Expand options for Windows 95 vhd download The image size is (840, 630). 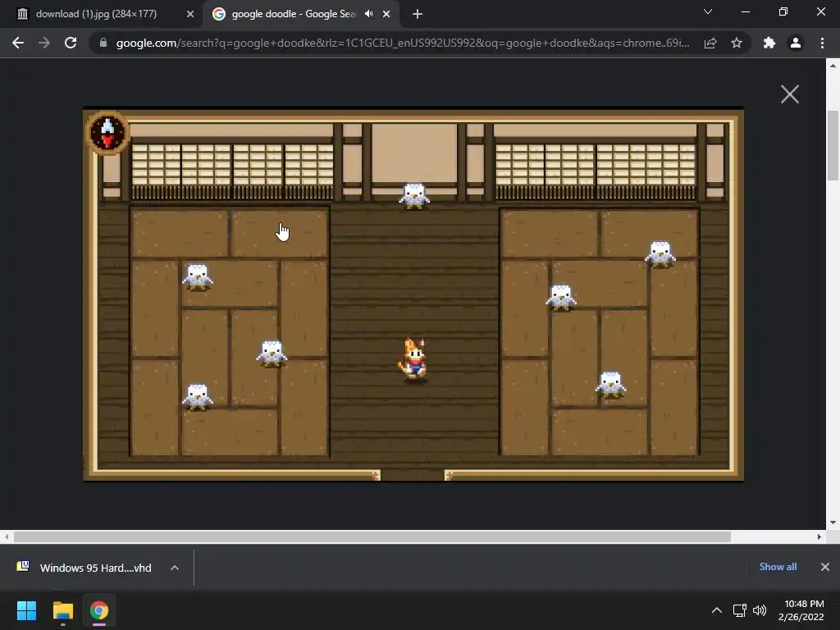(175, 568)
